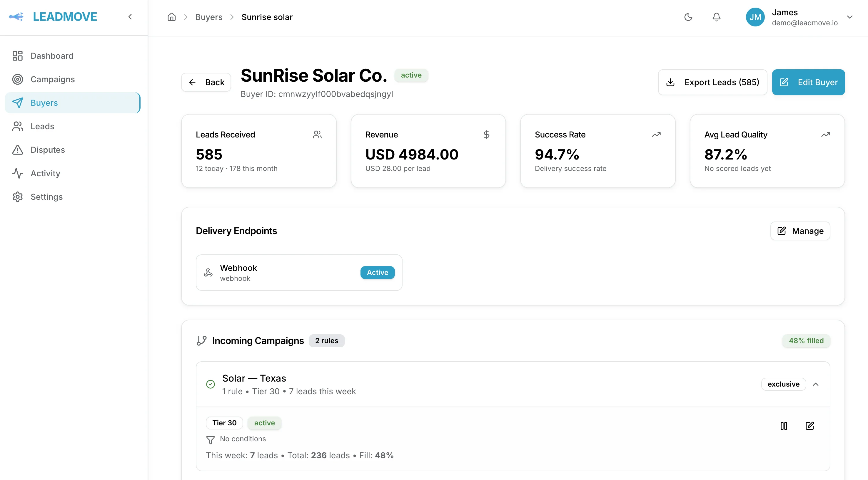Click the dollar icon in Revenue card

click(x=486, y=135)
